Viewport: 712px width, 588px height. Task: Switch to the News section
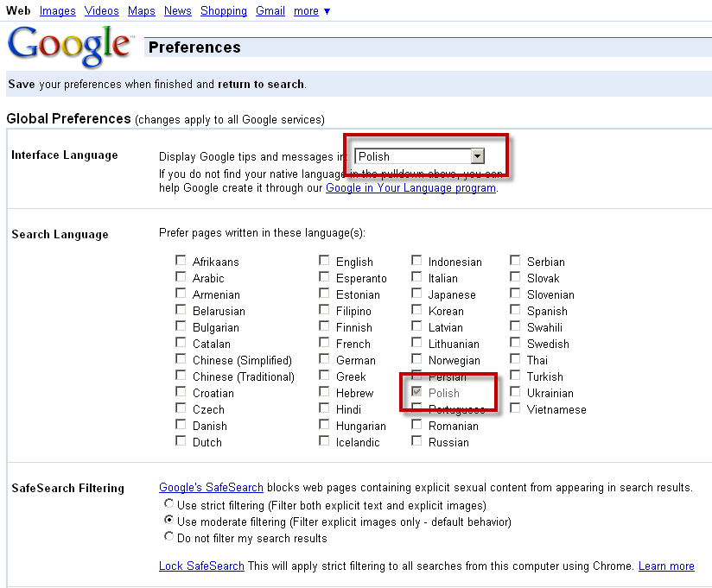(177, 10)
